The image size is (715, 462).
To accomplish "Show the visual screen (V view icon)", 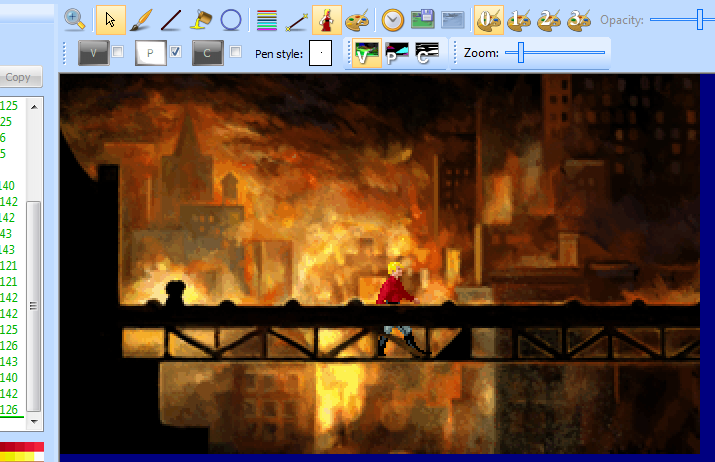I will (367, 53).
